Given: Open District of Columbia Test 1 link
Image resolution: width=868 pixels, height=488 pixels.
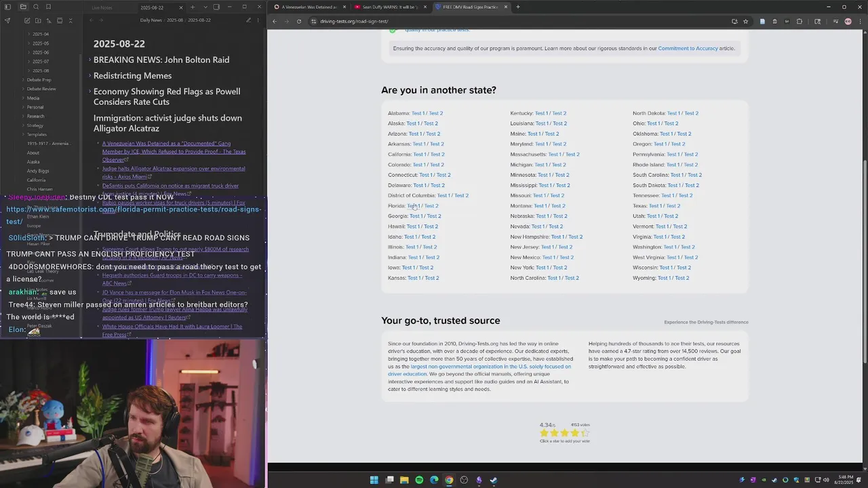Looking at the screenshot, I should click(444, 196).
